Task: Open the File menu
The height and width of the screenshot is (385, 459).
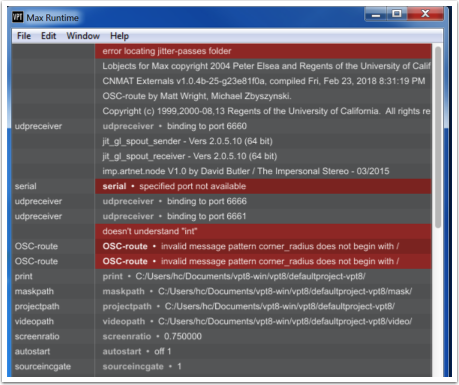Action: (x=24, y=36)
